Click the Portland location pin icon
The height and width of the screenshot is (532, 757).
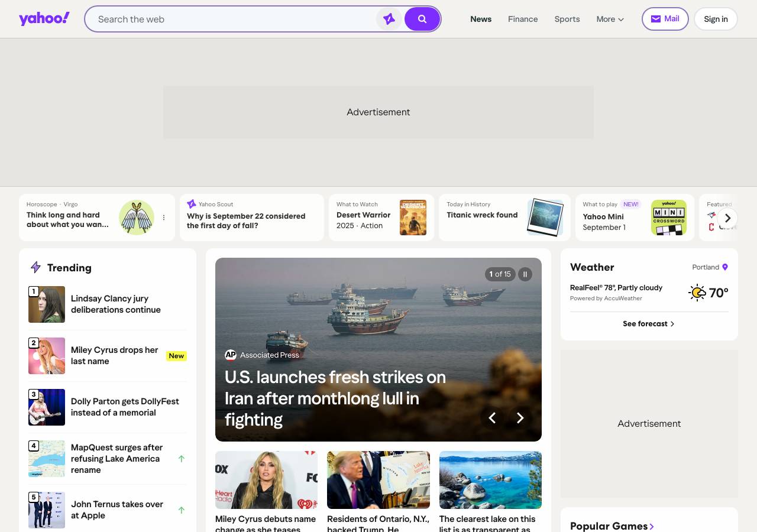pyautogui.click(x=725, y=267)
